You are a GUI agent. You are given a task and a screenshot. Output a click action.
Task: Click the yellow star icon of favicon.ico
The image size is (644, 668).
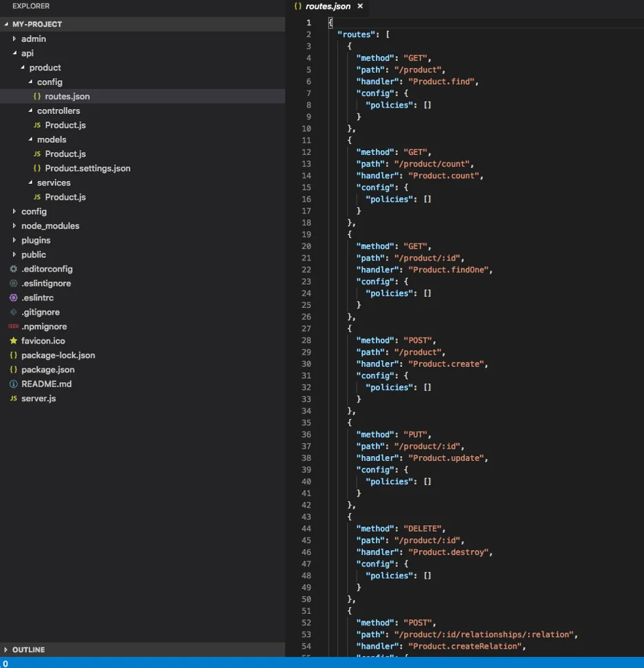pos(14,341)
